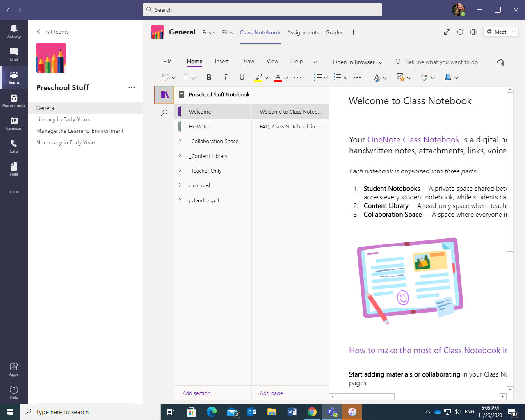Select the Teams icon in the sidebar
Screen dimensions: 525x420
(x=14, y=77)
